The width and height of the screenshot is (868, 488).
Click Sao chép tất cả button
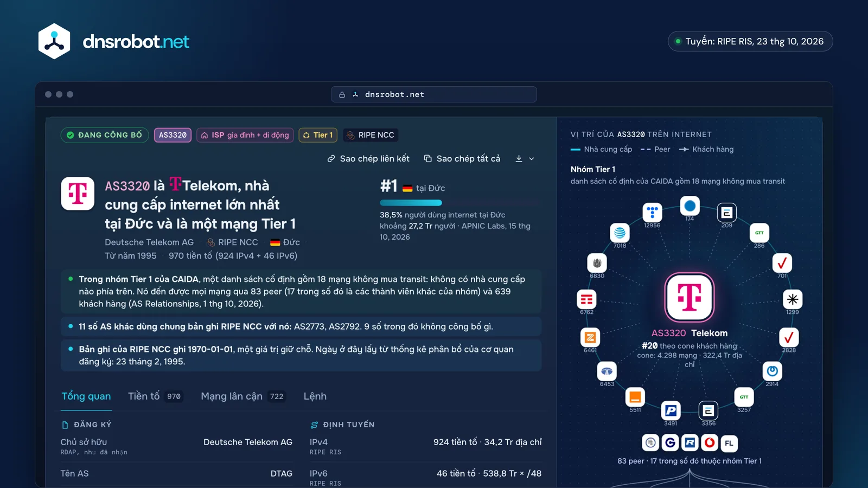pyautogui.click(x=462, y=158)
